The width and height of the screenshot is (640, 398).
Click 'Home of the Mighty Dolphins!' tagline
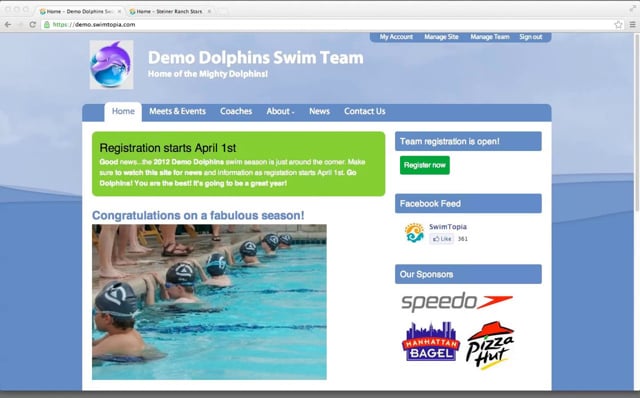208,74
